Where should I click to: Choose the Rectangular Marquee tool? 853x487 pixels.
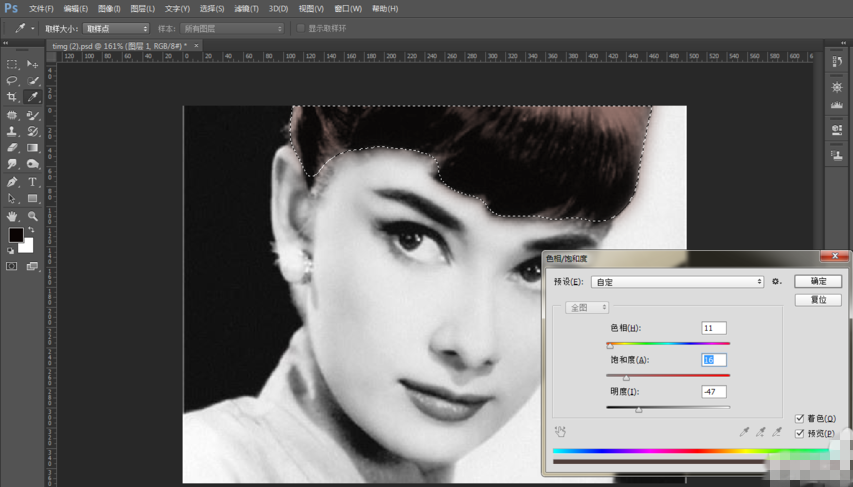pos(12,63)
